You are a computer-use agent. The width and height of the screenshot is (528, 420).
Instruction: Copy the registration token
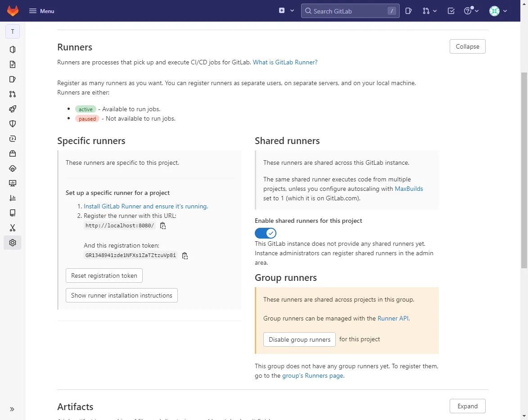[185, 256]
